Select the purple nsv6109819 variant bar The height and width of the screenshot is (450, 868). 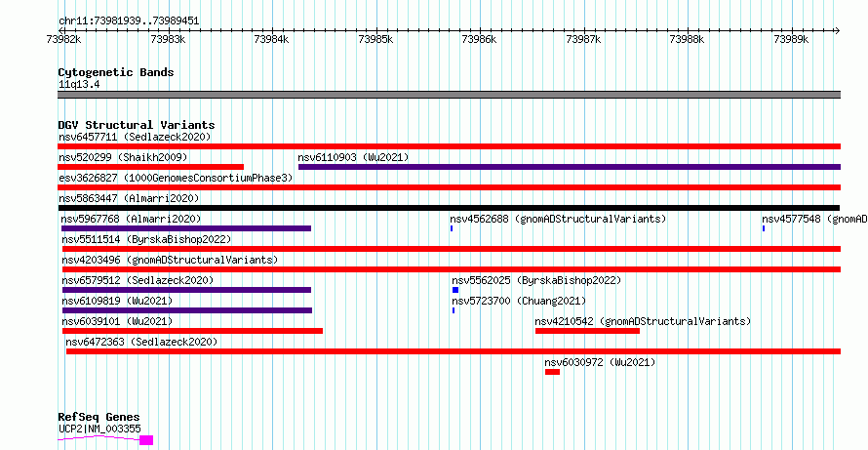(187, 310)
